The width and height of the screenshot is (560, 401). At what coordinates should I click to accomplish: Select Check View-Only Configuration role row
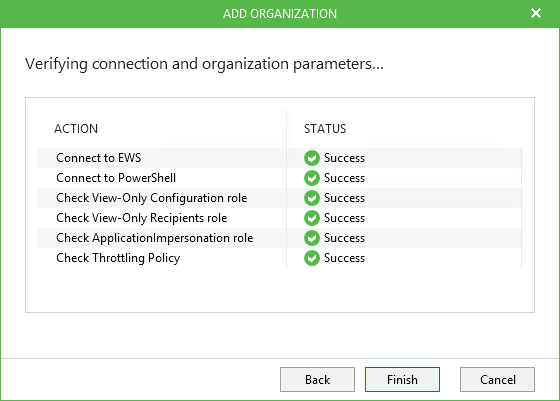click(x=279, y=198)
